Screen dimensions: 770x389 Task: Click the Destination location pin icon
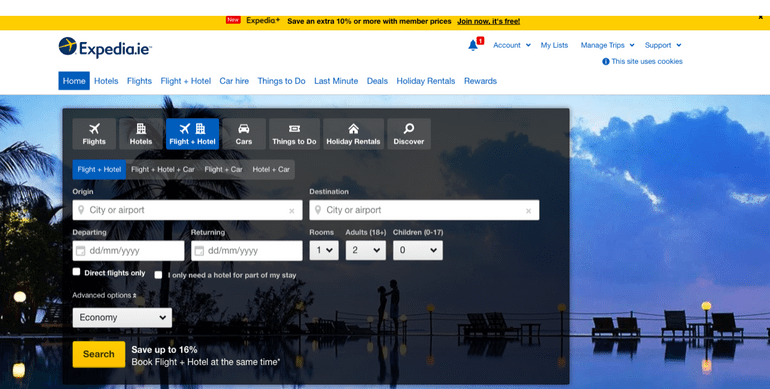[318, 210]
